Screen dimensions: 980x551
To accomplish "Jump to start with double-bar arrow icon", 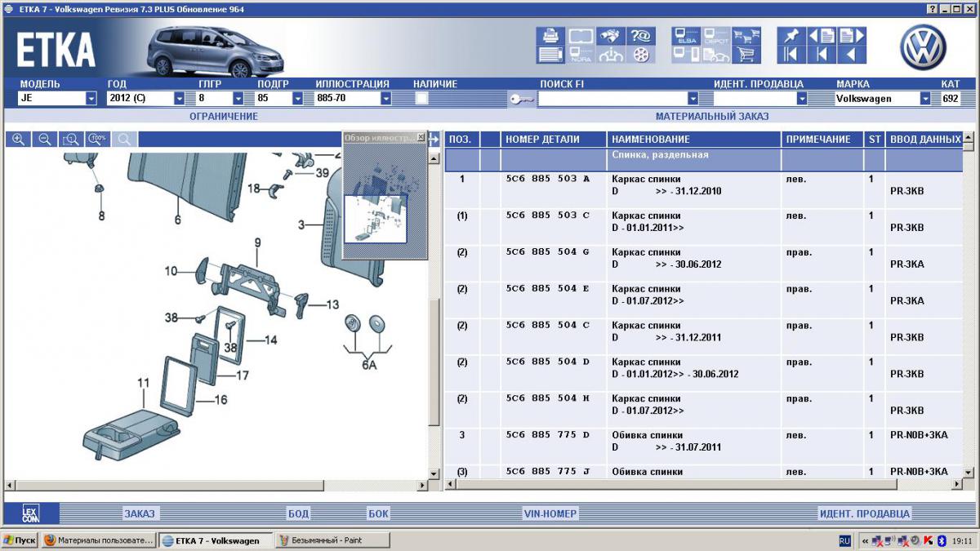I will (790, 55).
